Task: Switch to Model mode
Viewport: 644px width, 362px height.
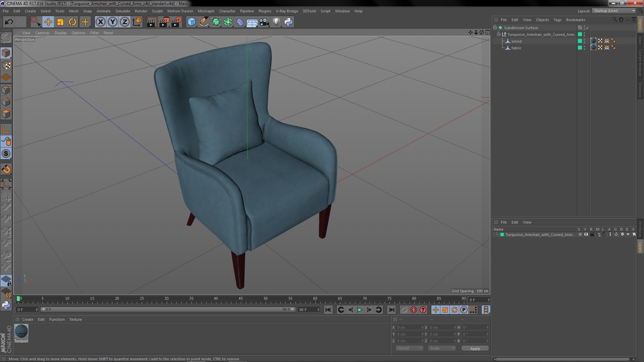Action: [x=6, y=53]
